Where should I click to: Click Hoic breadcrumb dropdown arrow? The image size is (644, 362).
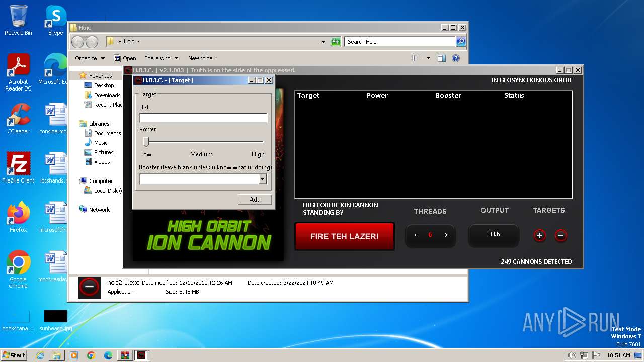138,42
